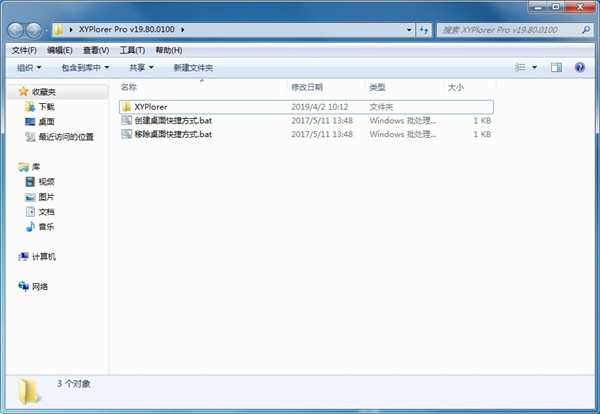Click the folder icon in address bar

58,29
